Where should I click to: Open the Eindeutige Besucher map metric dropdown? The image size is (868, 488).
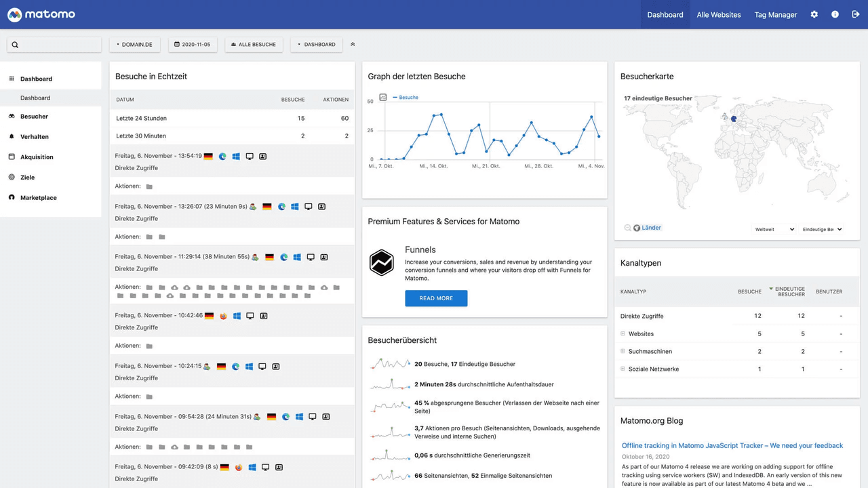pos(822,229)
